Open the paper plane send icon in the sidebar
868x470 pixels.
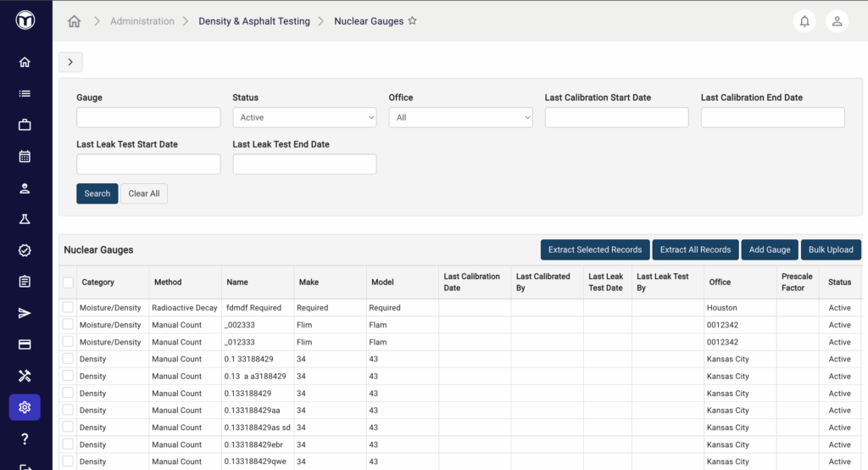(25, 313)
